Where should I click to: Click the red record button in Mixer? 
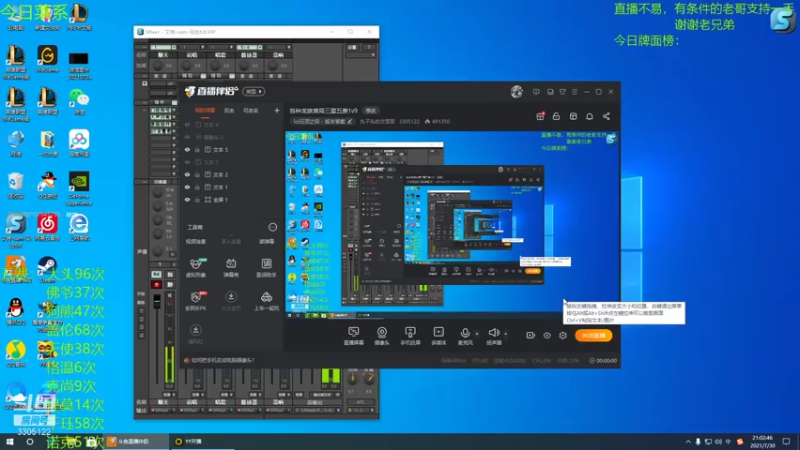pyautogui.click(x=157, y=285)
